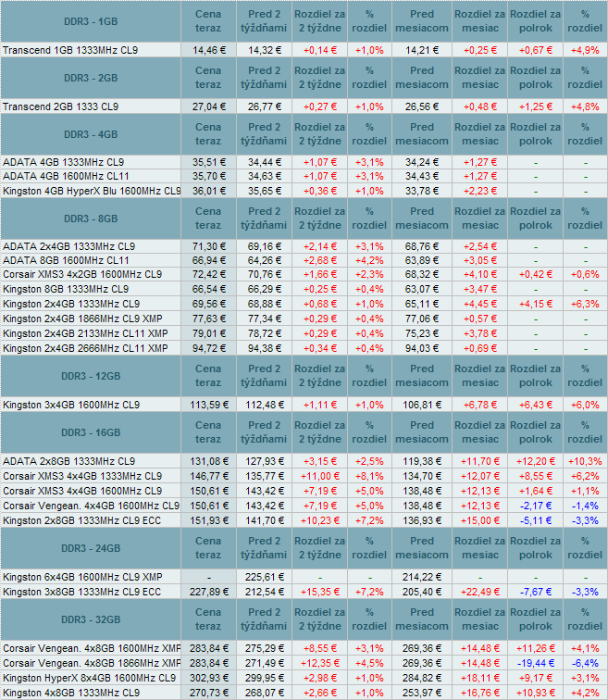Select the +2,23 € monthly difference cell

tap(480, 191)
